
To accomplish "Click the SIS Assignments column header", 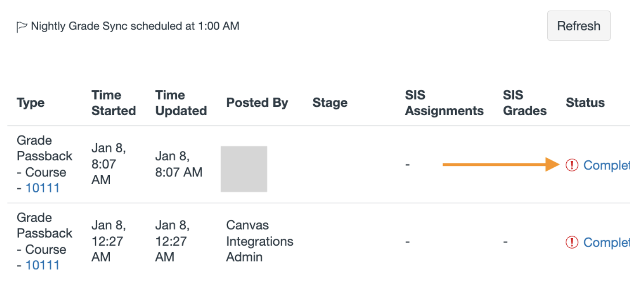I will [444, 103].
